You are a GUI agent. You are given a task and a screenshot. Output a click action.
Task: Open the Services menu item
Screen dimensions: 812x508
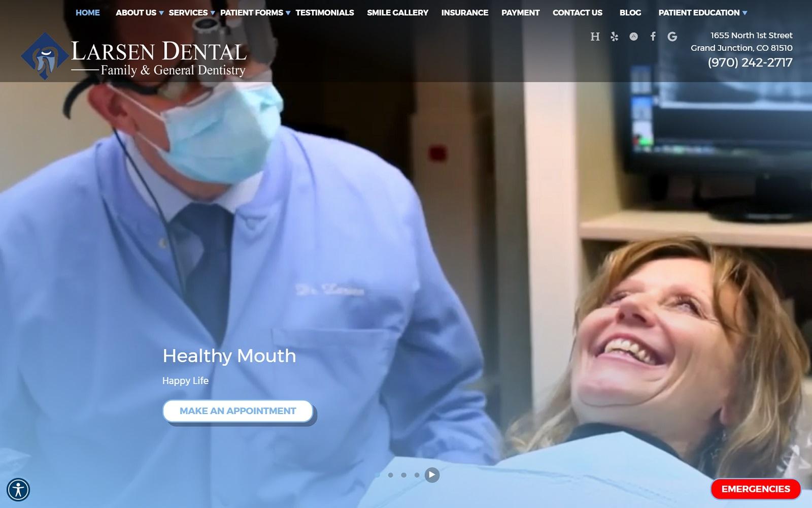coord(188,13)
